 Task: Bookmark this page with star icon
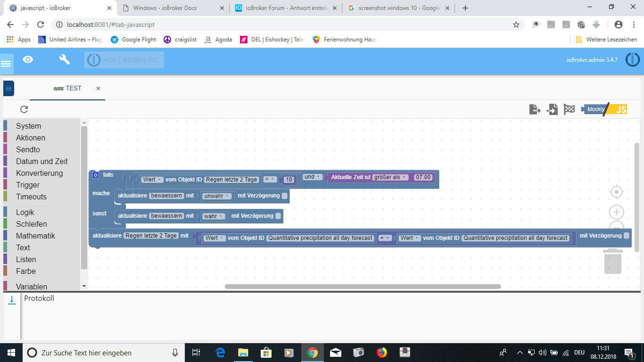pyautogui.click(x=516, y=25)
